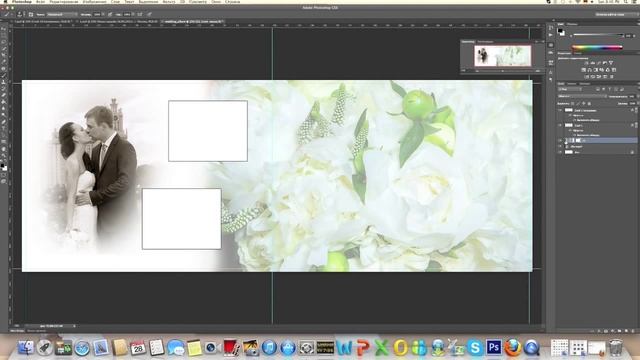The height and width of the screenshot is (360, 640).
Task: Toggle lock position in Layers panel
Action: pyautogui.click(x=584, y=103)
